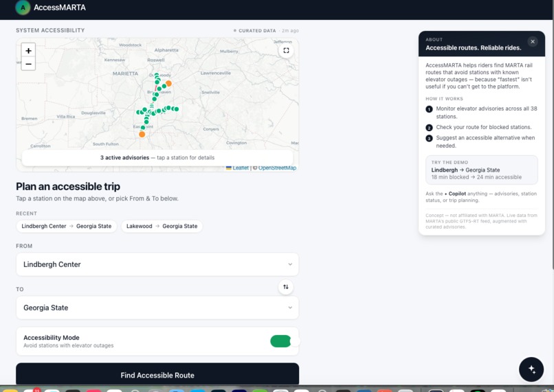Zoom out on the map
Screen dimensions: 554x392
28,64
